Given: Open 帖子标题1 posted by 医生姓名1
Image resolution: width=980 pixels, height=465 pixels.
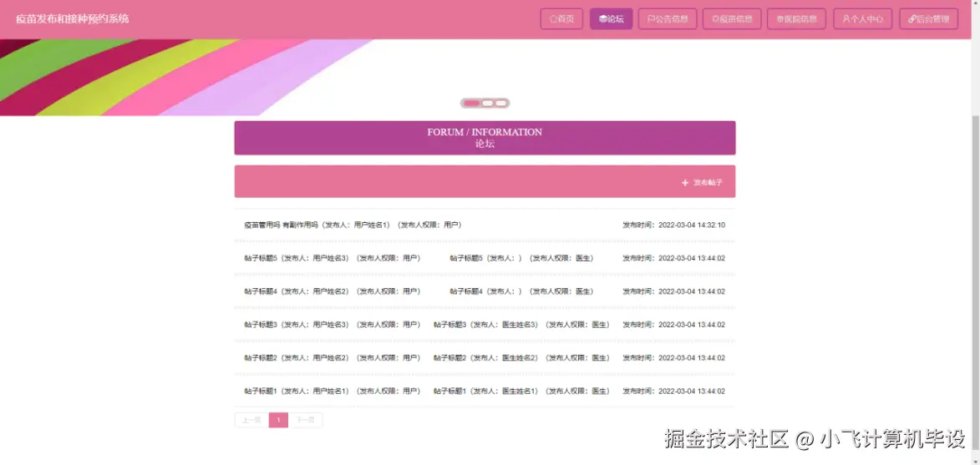Looking at the screenshot, I should point(521,392).
